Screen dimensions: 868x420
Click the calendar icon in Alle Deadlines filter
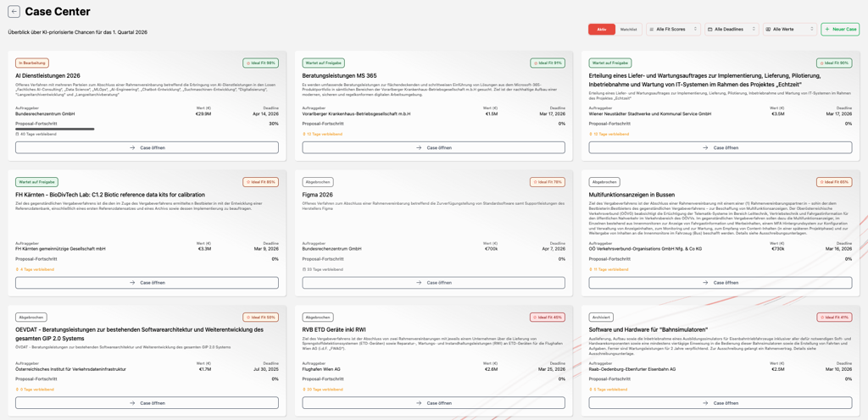(710, 29)
